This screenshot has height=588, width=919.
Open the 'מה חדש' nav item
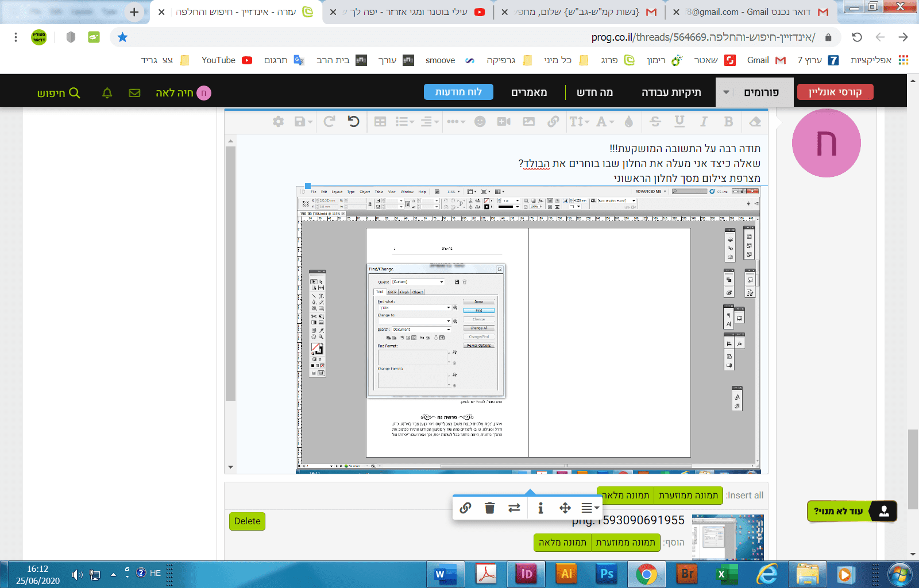594,92
